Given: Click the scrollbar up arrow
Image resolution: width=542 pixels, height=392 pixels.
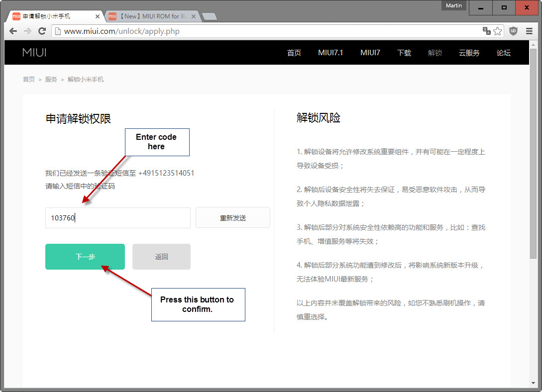Looking at the screenshot, I should click(533, 45).
